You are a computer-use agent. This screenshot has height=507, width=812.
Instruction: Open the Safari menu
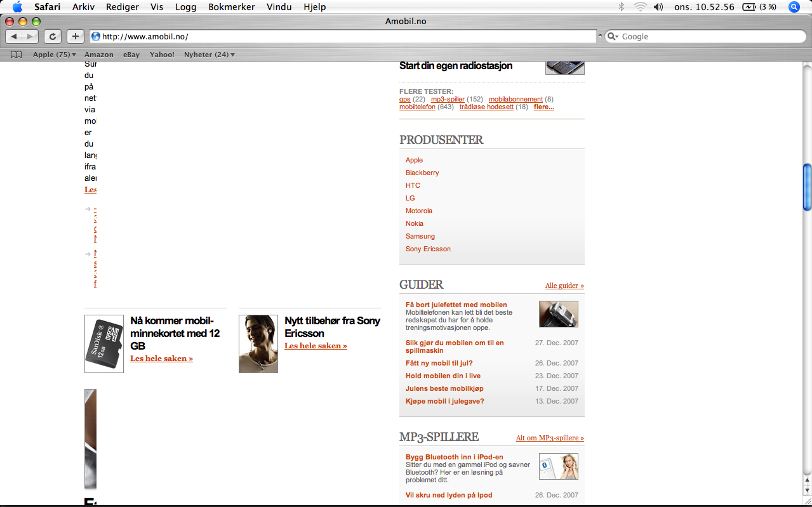pyautogui.click(x=48, y=7)
